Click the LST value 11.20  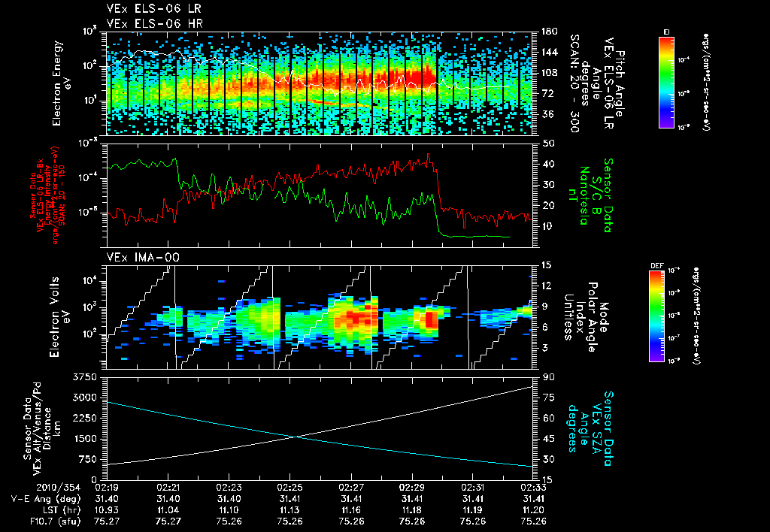coord(533,510)
